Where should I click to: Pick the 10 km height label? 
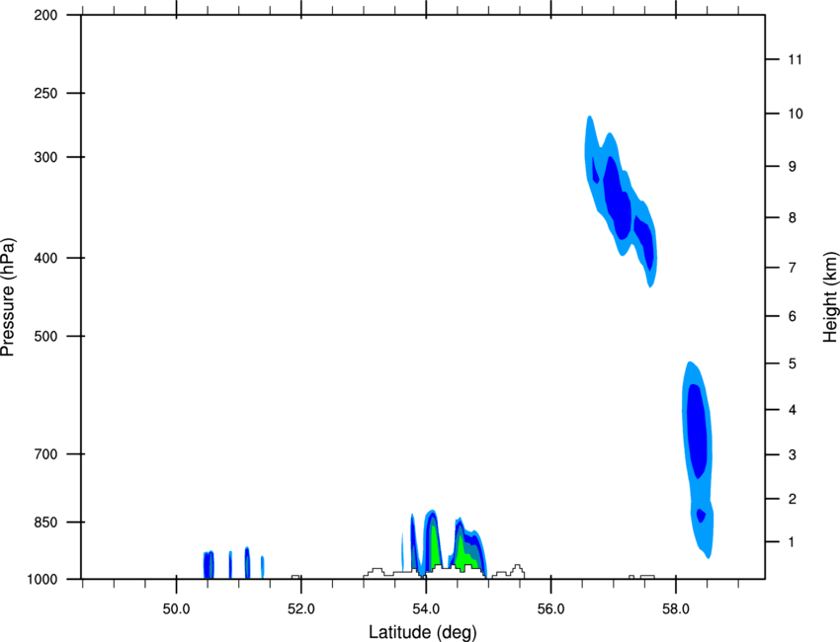click(796, 114)
